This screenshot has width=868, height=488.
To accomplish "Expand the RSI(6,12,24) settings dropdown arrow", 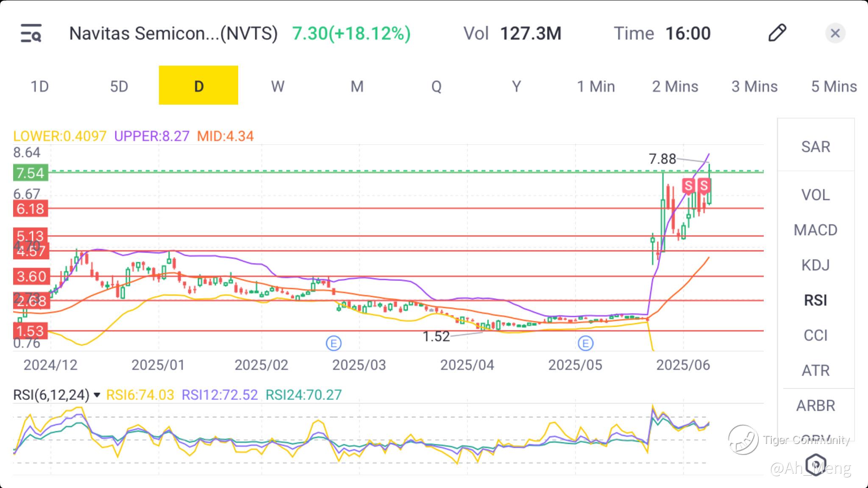I will [x=97, y=395].
